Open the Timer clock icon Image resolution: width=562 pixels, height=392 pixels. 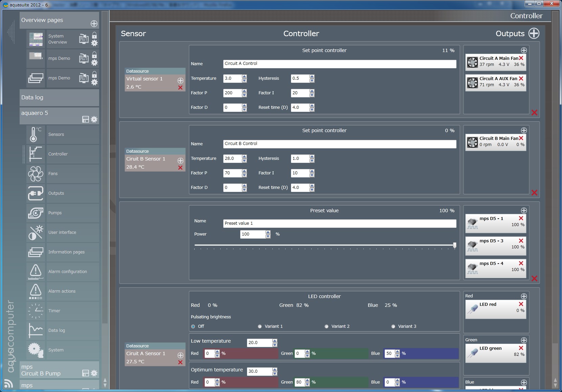coord(36,311)
